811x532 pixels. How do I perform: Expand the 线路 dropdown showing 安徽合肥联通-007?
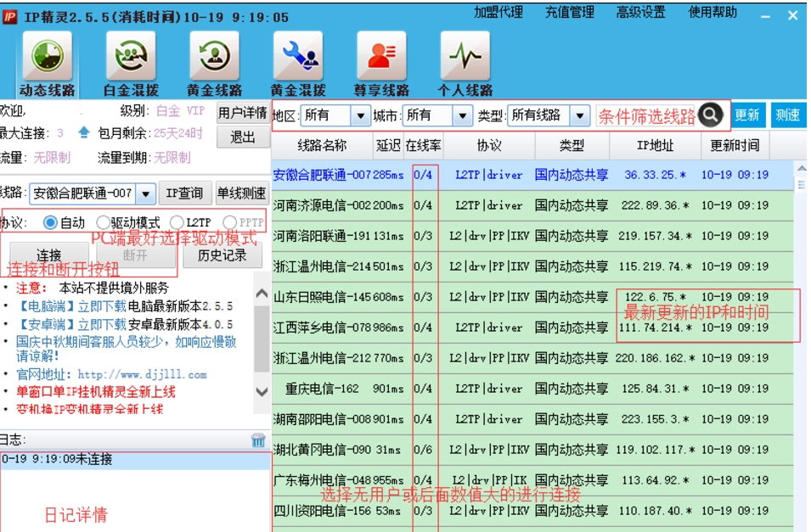146,193
